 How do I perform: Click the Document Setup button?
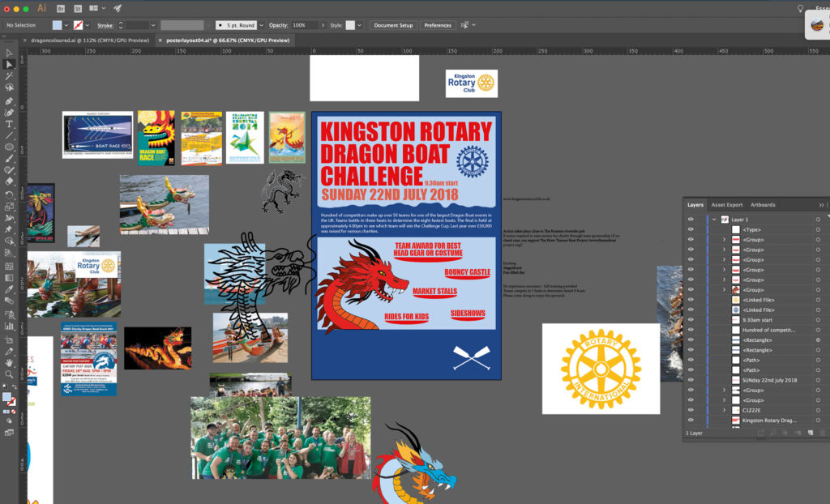[393, 25]
